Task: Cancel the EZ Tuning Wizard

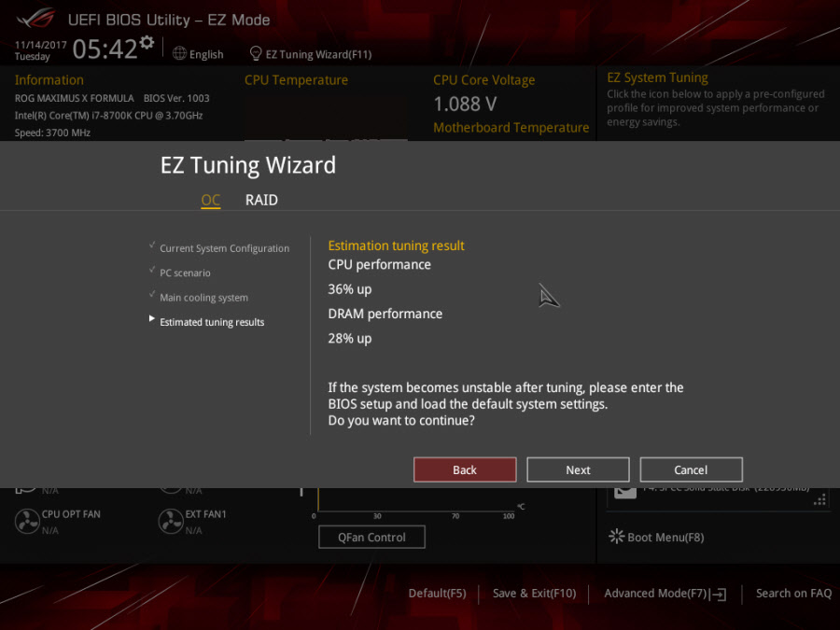Action: (x=691, y=469)
